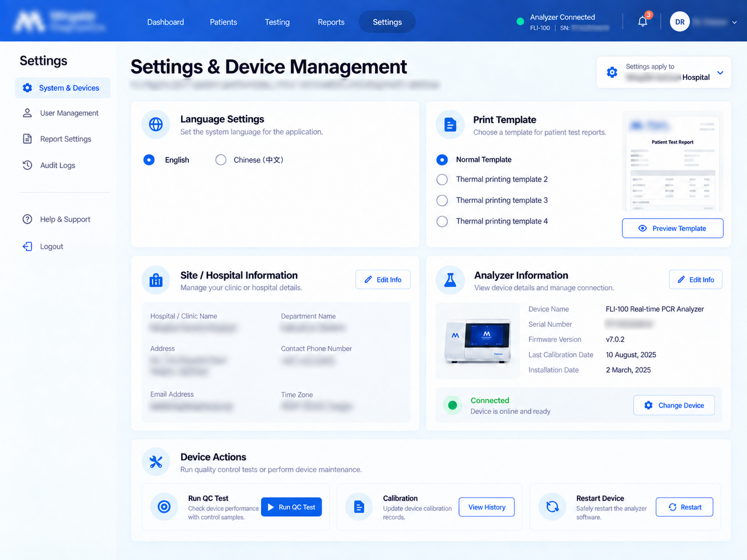Start the blue Run QC Test button
The height and width of the screenshot is (560, 747).
(x=291, y=507)
